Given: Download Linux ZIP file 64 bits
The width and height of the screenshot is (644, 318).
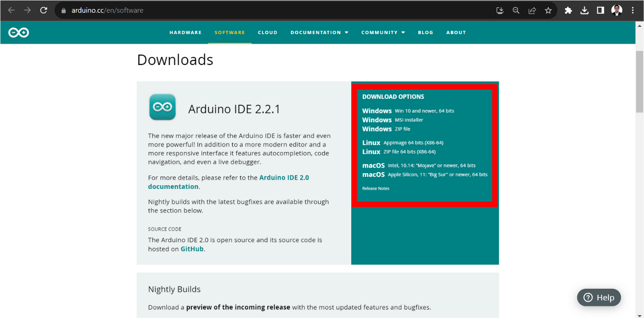Looking at the screenshot, I should 399,151.
